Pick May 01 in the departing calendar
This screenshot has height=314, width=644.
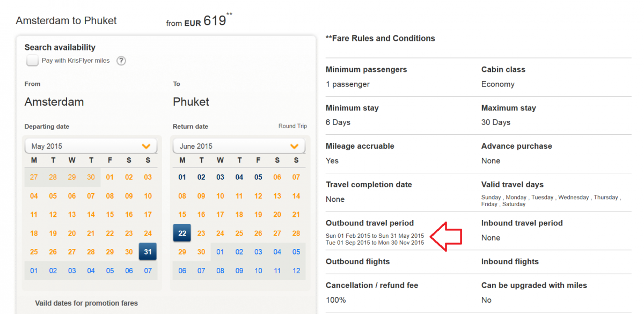pos(110,177)
